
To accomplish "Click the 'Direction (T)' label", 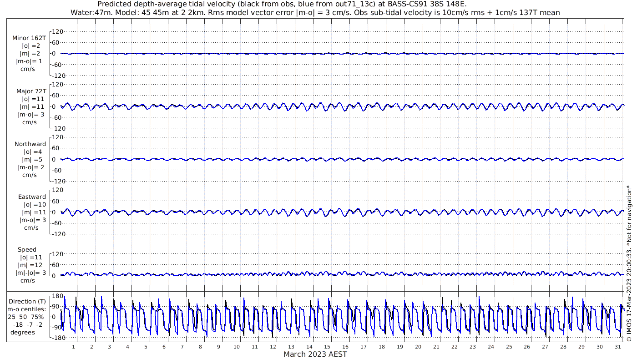I will pos(27,301).
